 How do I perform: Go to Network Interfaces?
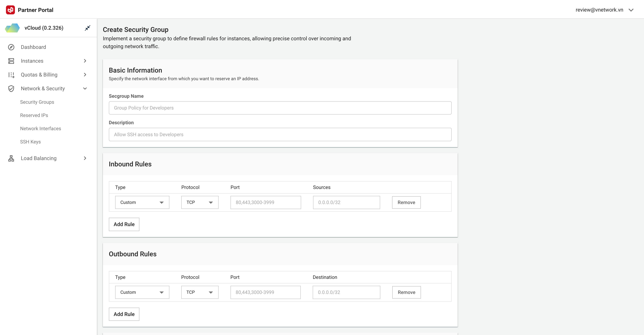[40, 129]
